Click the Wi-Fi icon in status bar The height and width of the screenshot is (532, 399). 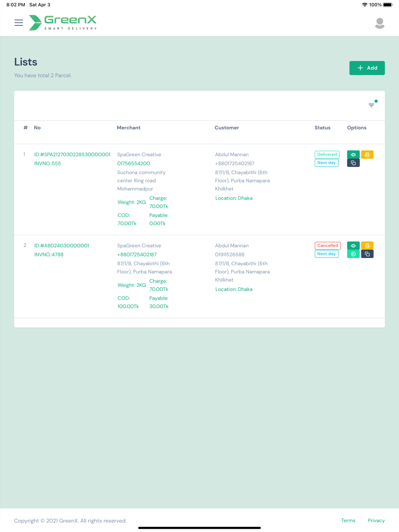point(365,5)
